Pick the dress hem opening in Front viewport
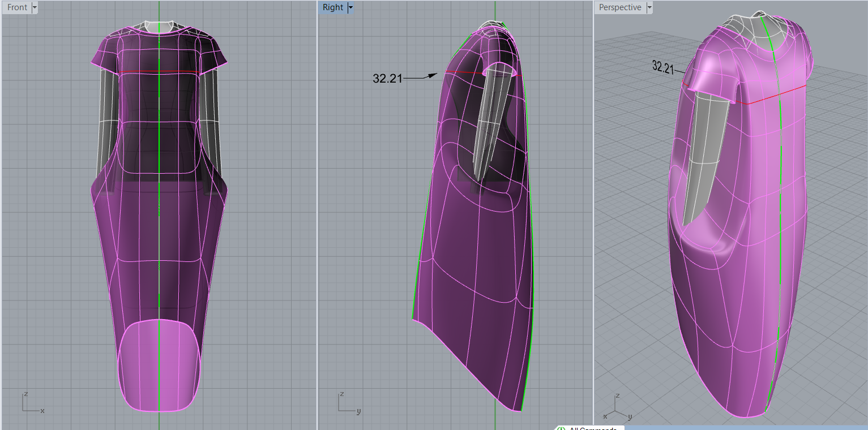Viewport: 868px width, 430px height. point(159,365)
